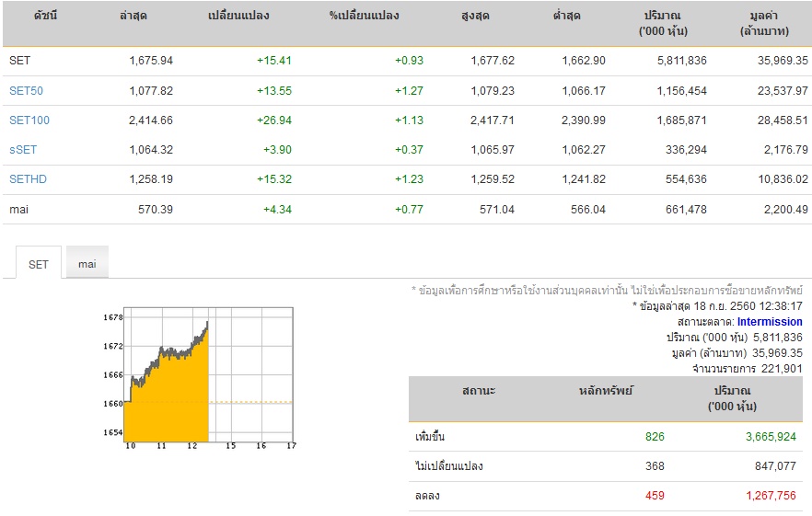Viewport: 812px width, 516px height.
Task: Click the Intermission market status text
Action: pos(770,321)
